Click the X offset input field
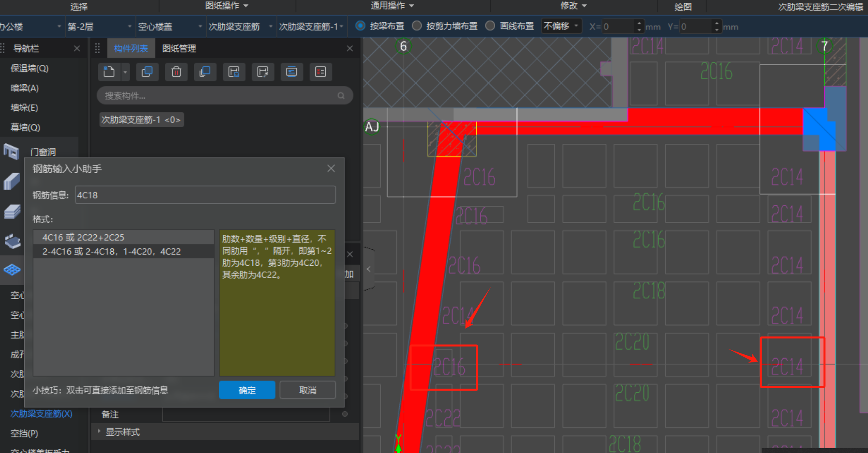Screen dimensions: 868x453 click(618, 27)
